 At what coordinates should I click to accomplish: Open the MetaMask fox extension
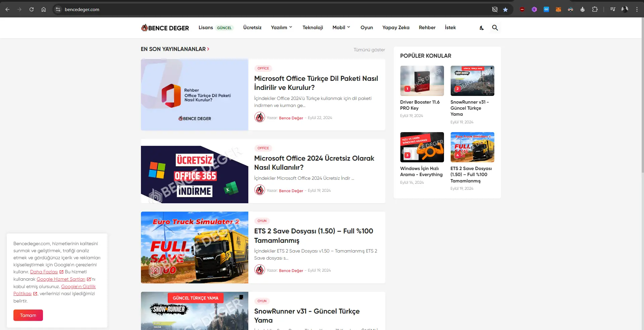558,9
